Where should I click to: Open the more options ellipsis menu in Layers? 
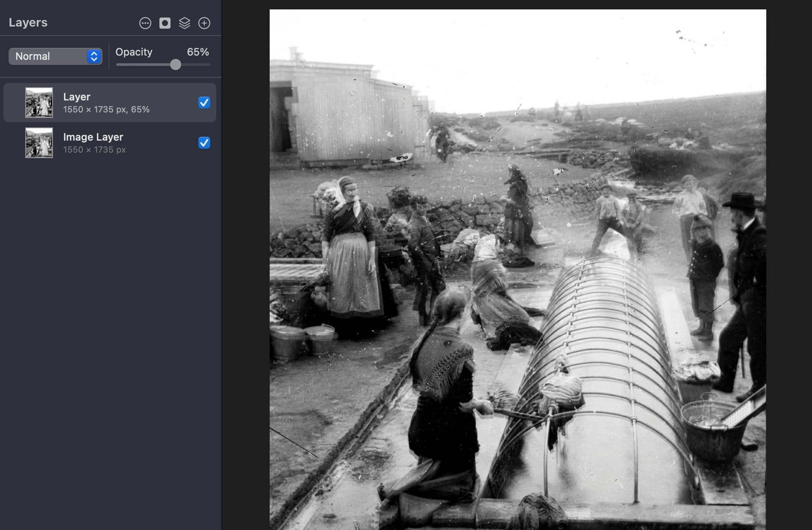pyautogui.click(x=145, y=23)
